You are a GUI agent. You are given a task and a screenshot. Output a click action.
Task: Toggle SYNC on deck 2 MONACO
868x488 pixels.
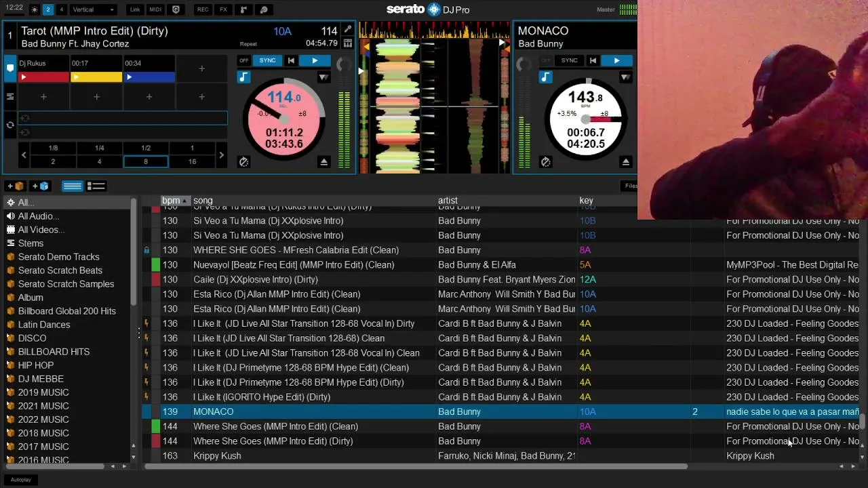569,60
